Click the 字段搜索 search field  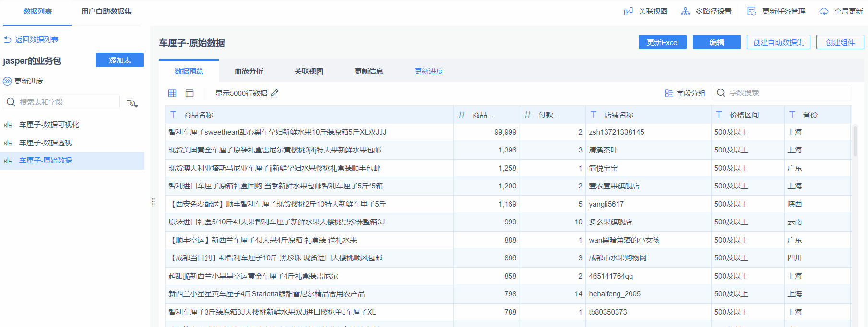787,93
